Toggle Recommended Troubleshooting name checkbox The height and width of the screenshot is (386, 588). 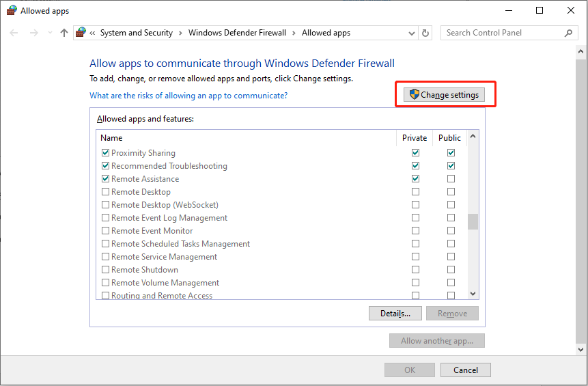105,166
